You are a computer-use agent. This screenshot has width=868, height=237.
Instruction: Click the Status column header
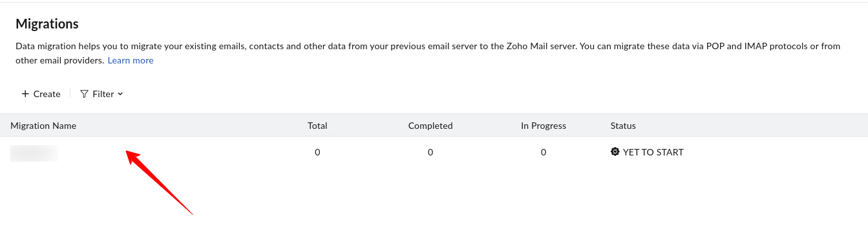[623, 126]
